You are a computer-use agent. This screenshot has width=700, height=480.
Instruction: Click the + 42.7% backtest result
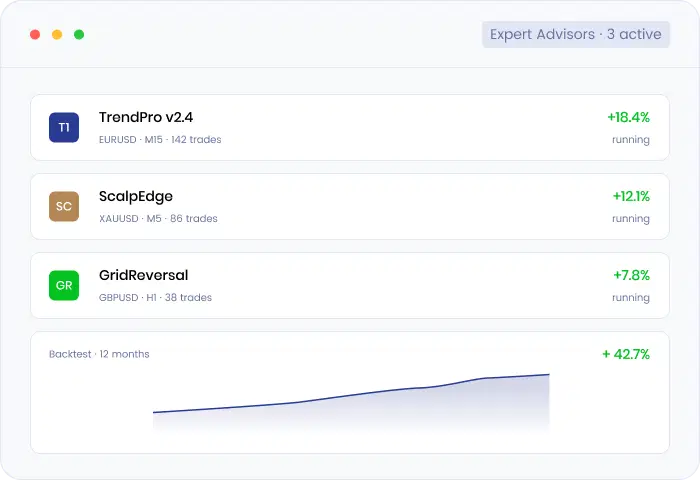tap(626, 354)
